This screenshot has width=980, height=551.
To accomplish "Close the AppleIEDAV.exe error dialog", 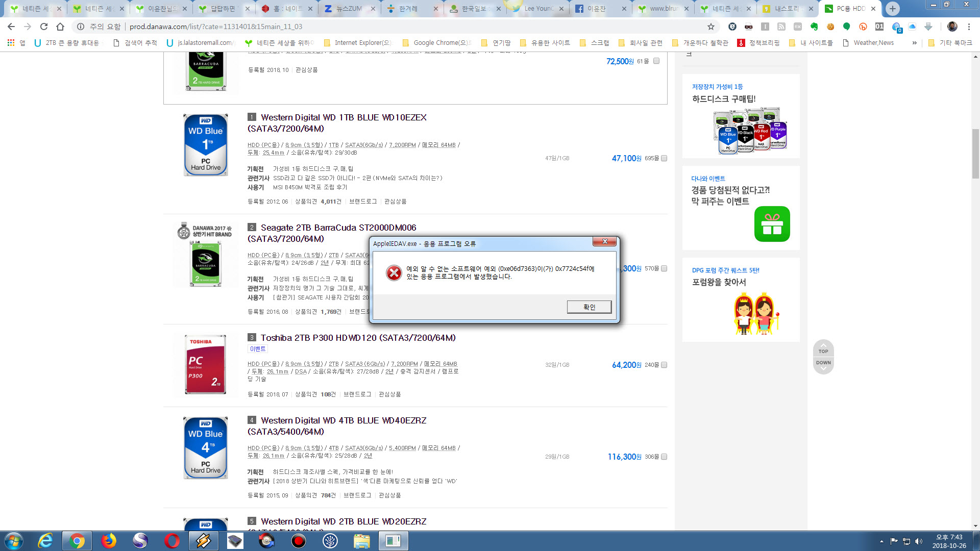I will (604, 241).
